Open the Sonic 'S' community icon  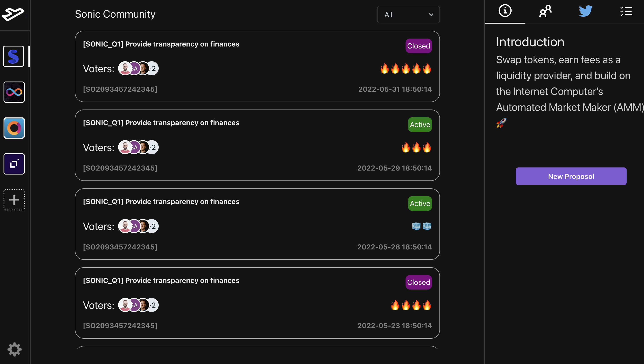coord(13,56)
